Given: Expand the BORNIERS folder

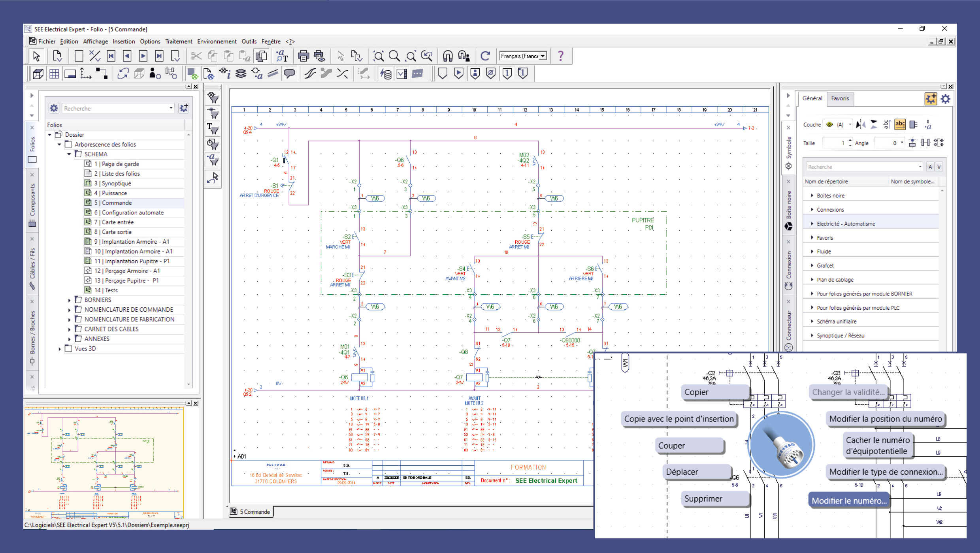Looking at the screenshot, I should [69, 300].
